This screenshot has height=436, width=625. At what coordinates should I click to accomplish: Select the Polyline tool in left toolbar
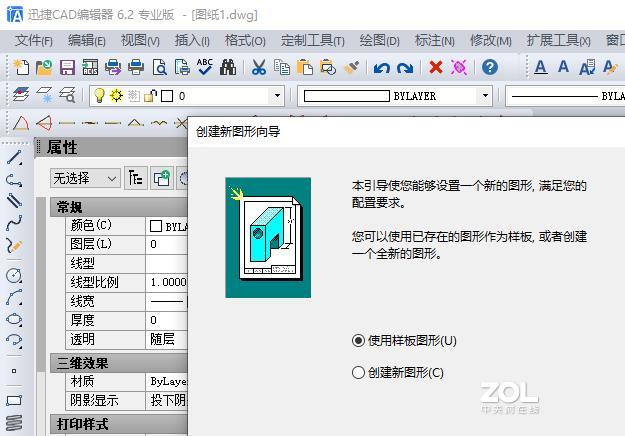click(14, 180)
